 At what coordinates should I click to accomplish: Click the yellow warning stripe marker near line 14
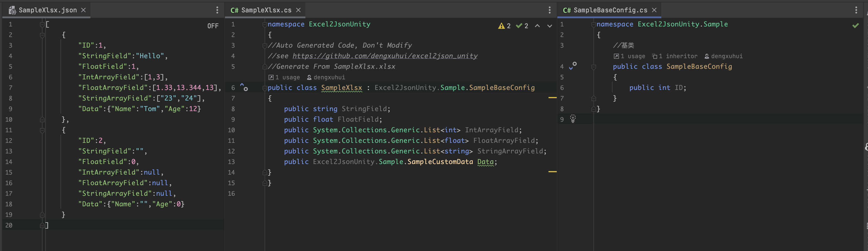[x=553, y=172]
